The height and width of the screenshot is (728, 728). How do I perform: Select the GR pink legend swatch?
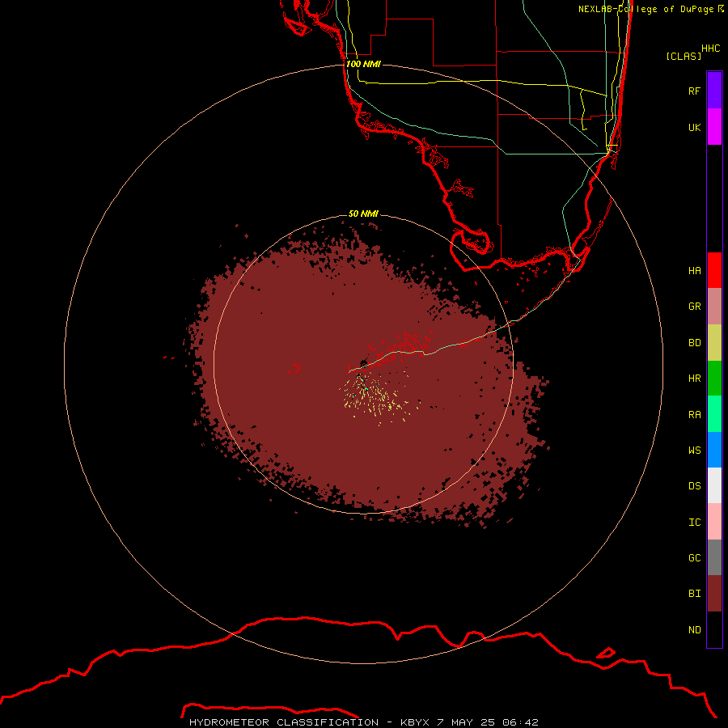(x=714, y=307)
